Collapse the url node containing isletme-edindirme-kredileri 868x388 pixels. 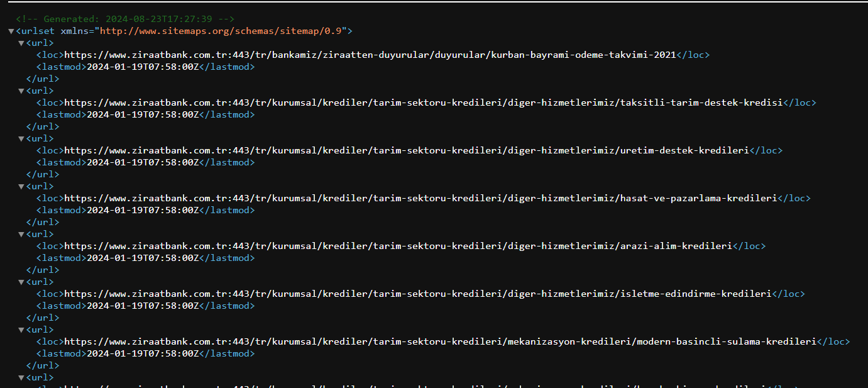(x=21, y=282)
